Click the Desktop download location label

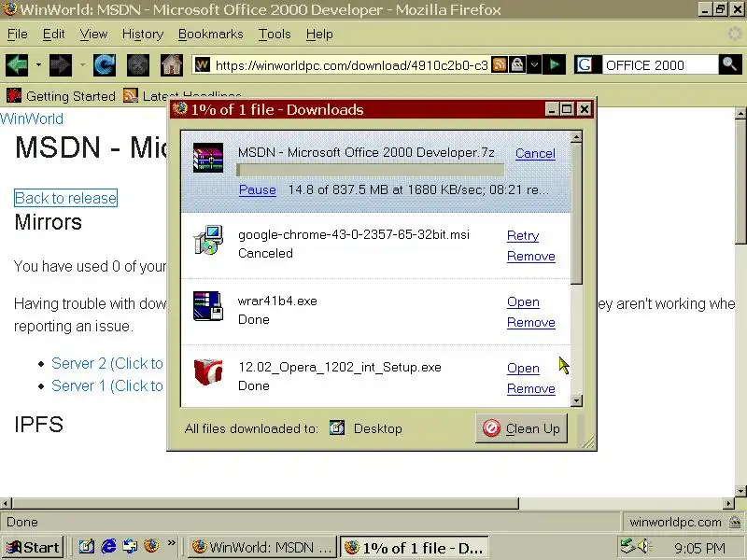[x=378, y=428]
